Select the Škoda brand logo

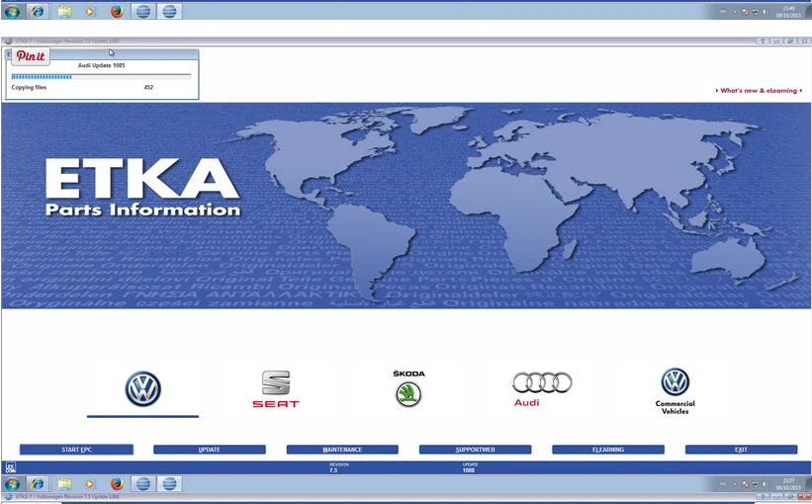tap(408, 388)
